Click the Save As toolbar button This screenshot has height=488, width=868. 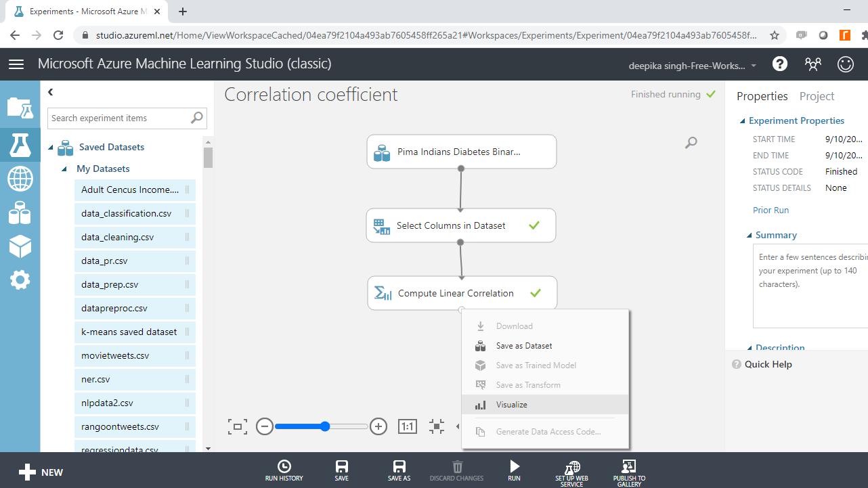399,470
